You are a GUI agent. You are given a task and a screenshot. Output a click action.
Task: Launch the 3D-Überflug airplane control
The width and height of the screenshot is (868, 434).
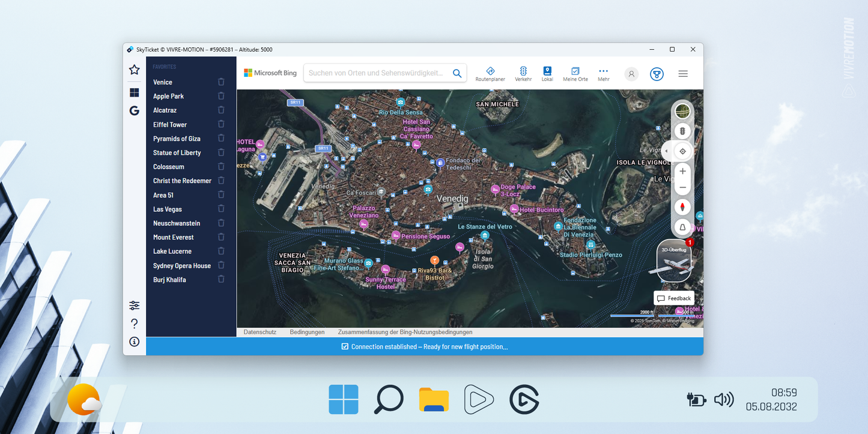pos(673,261)
